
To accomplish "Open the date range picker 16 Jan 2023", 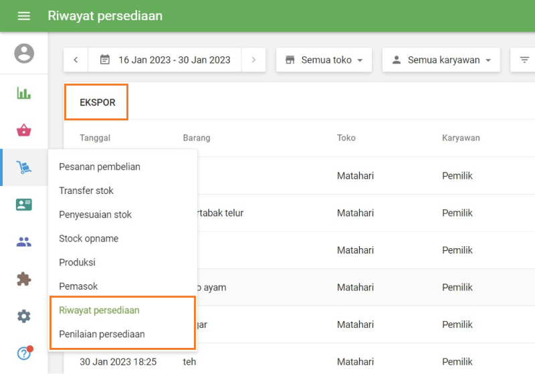I will 165,60.
